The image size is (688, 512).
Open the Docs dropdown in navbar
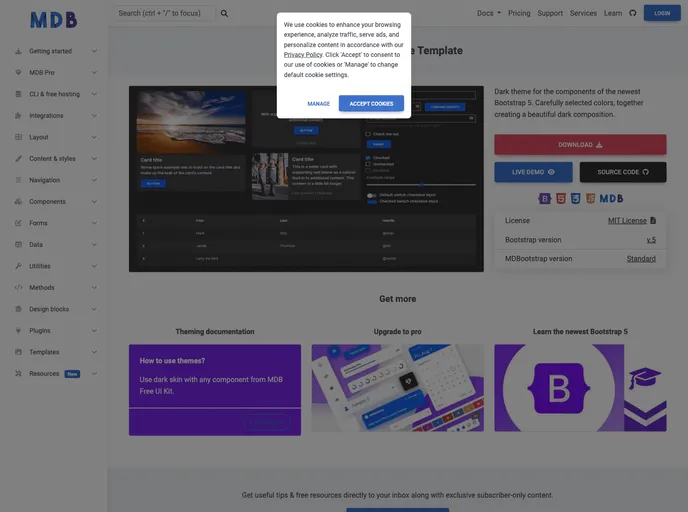coord(489,13)
